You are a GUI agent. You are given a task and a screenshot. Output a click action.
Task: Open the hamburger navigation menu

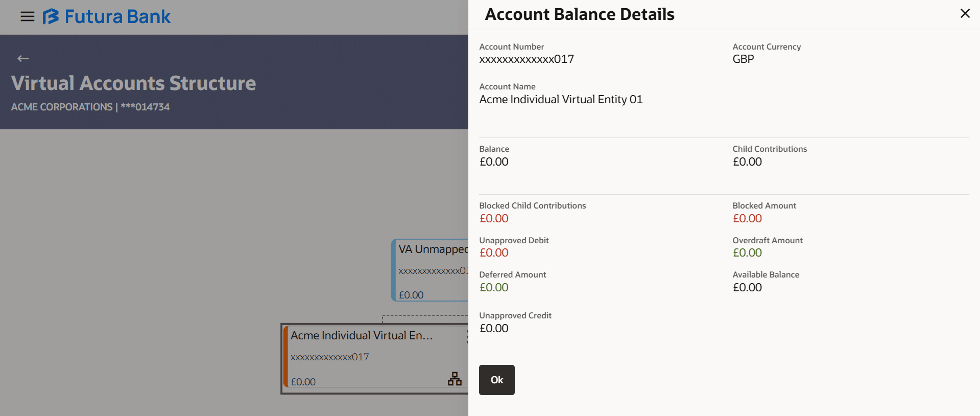point(27,16)
